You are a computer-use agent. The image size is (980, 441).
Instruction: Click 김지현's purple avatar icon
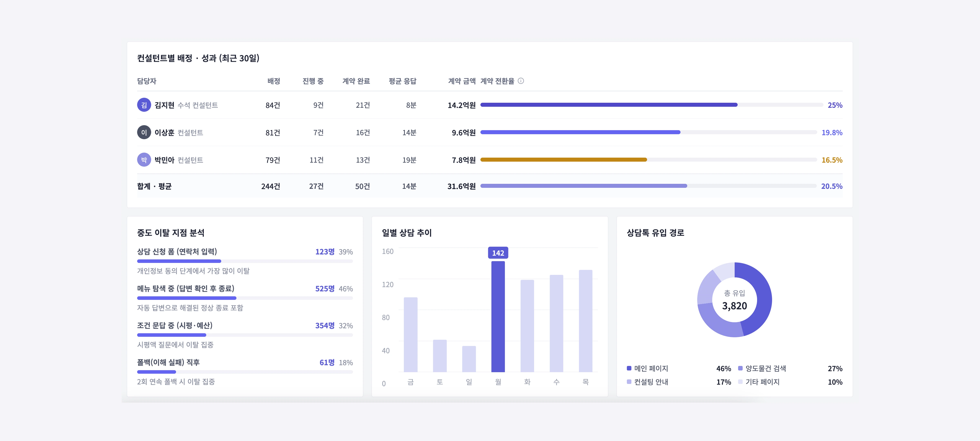point(144,105)
